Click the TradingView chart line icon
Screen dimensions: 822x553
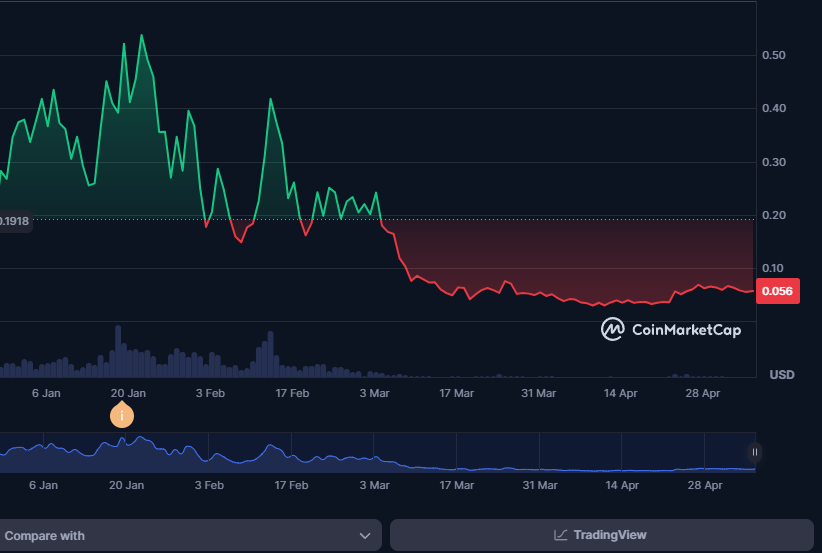(x=560, y=535)
